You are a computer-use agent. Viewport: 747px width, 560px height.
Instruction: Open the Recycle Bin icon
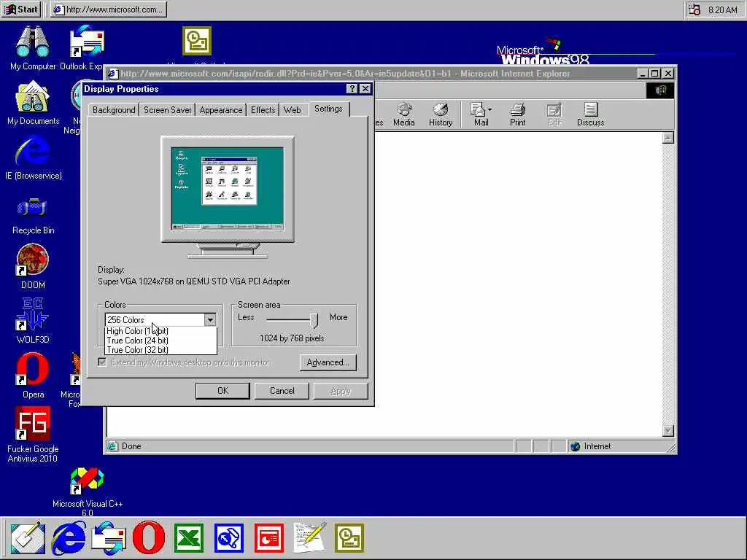click(x=32, y=214)
